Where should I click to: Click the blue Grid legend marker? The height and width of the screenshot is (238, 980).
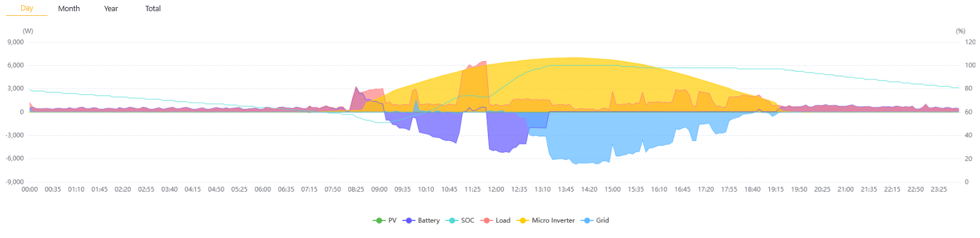point(587,220)
